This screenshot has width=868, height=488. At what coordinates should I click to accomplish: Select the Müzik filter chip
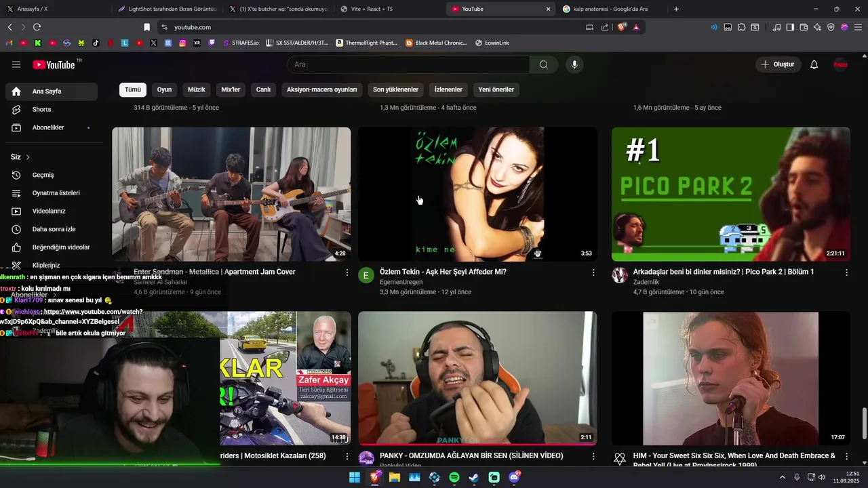(196, 89)
